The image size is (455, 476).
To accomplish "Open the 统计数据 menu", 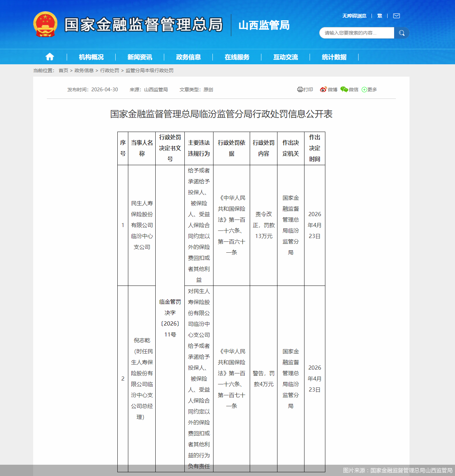I will tap(334, 57).
